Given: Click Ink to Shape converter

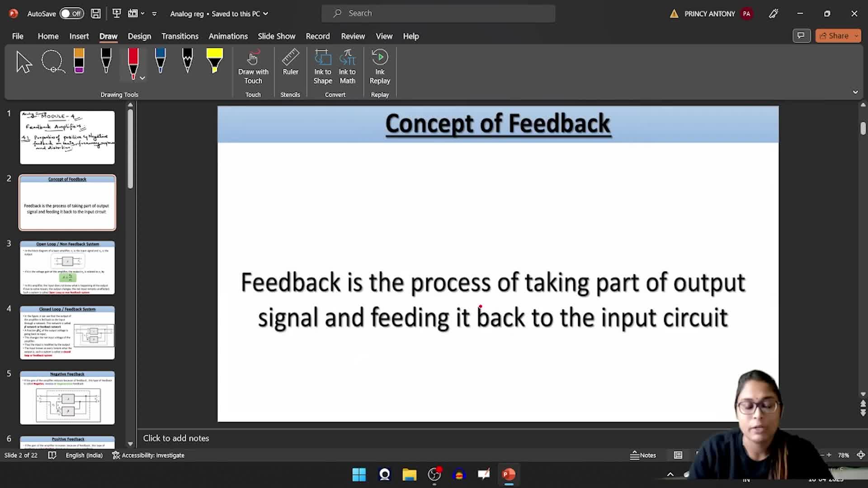Looking at the screenshot, I should [x=323, y=67].
